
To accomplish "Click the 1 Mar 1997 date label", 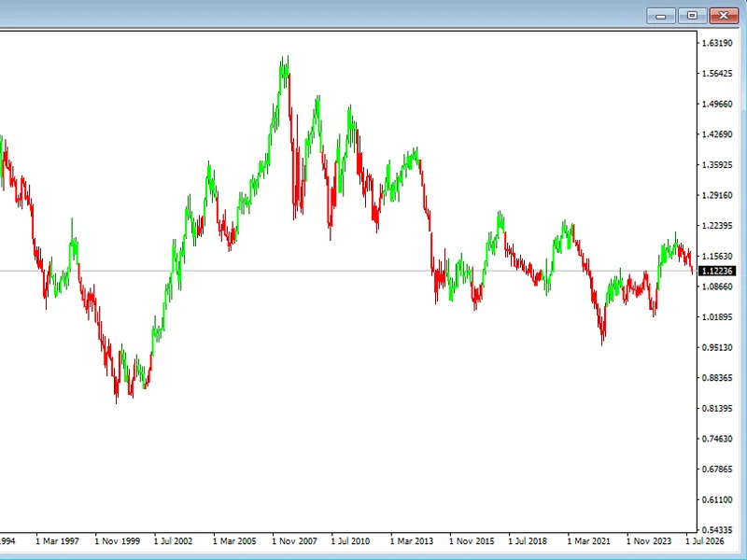I will (x=58, y=541).
